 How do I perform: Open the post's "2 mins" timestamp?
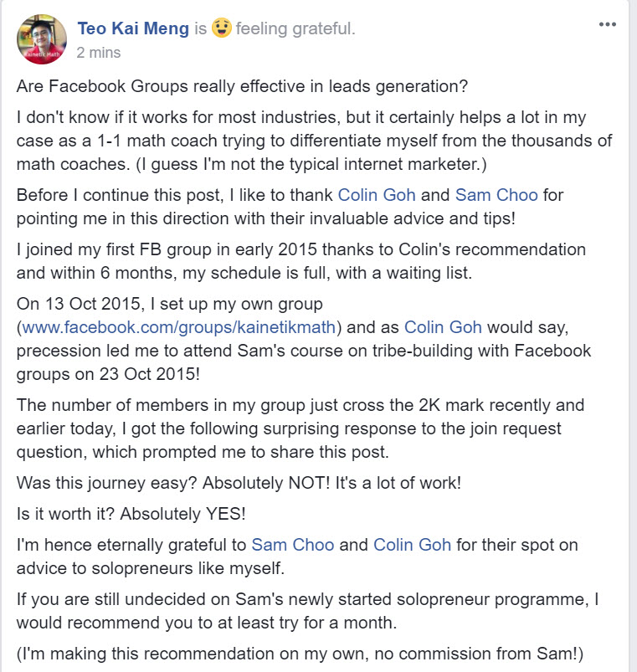(x=99, y=53)
